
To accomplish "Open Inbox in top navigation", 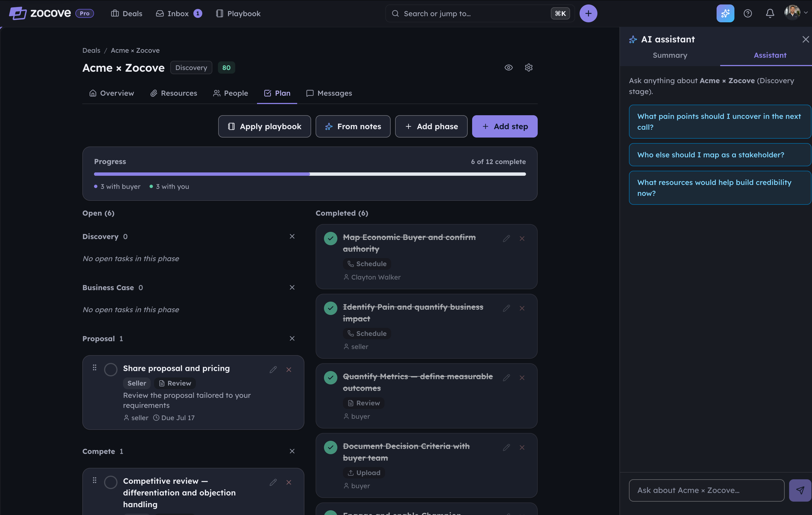I will click(x=179, y=13).
